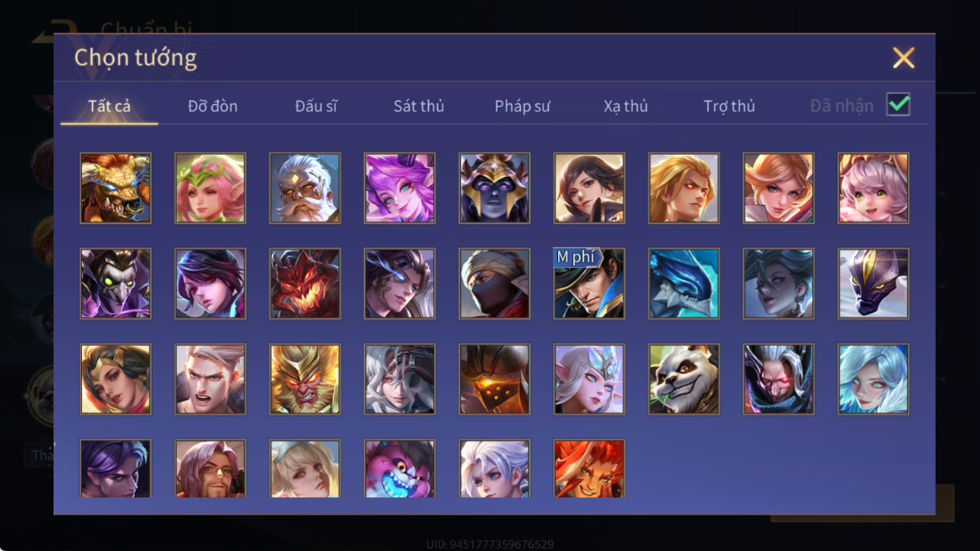Toggle the Đã nhận checkbox
The height and width of the screenshot is (551, 980).
click(898, 105)
